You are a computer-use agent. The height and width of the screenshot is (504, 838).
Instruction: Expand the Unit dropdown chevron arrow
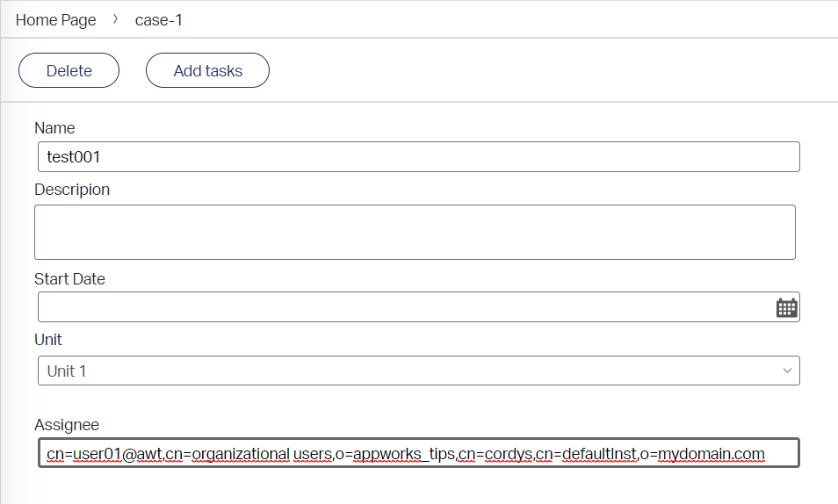[x=786, y=371]
